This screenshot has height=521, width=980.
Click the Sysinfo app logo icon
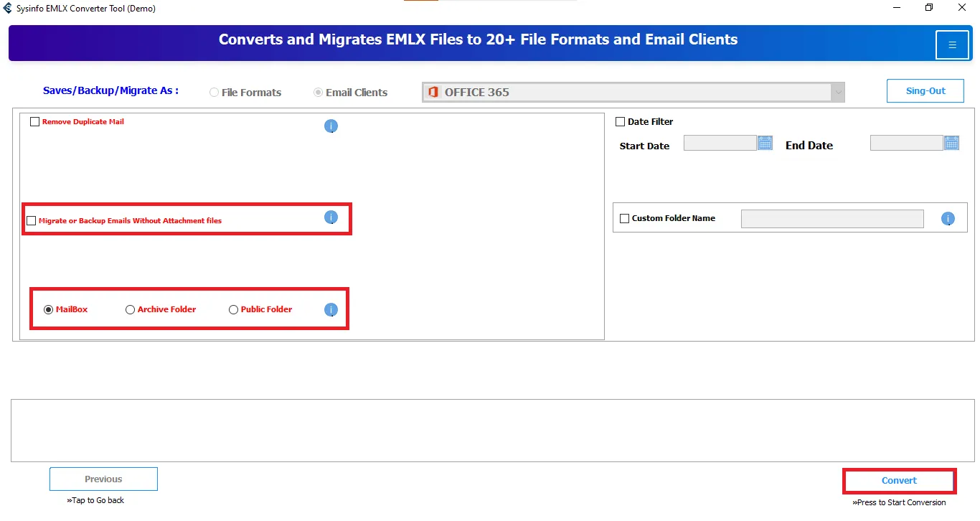tap(8, 9)
